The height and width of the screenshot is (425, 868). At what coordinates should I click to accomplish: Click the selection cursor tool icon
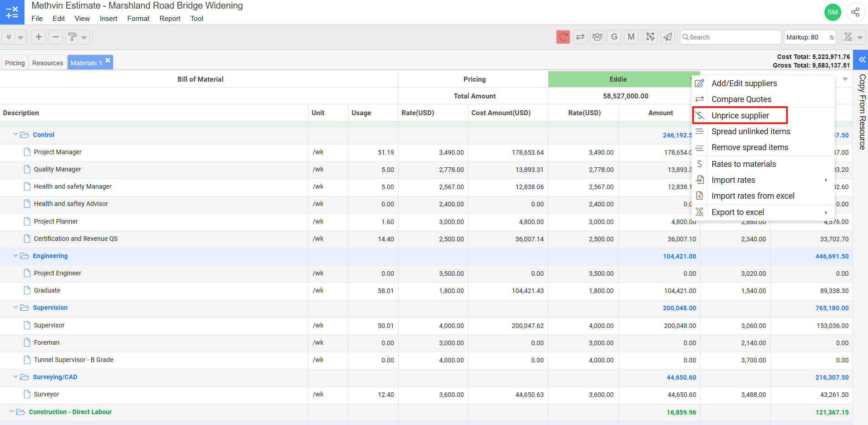tap(650, 37)
